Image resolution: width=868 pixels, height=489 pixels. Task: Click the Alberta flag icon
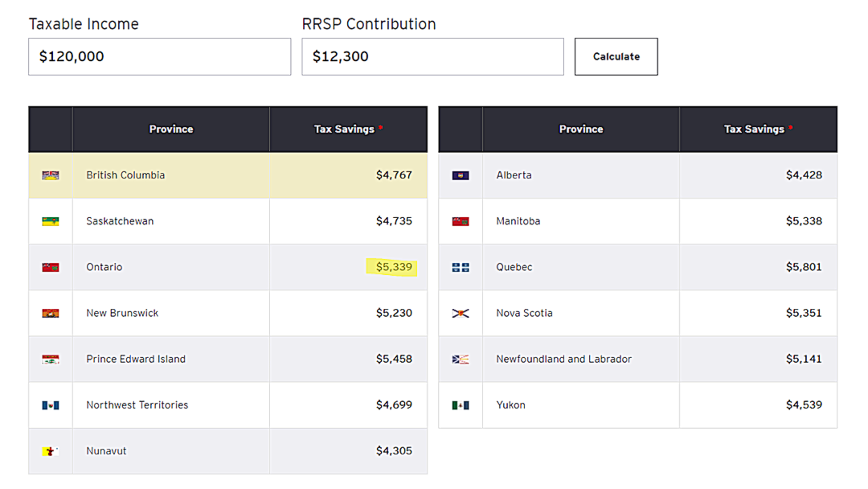(461, 175)
